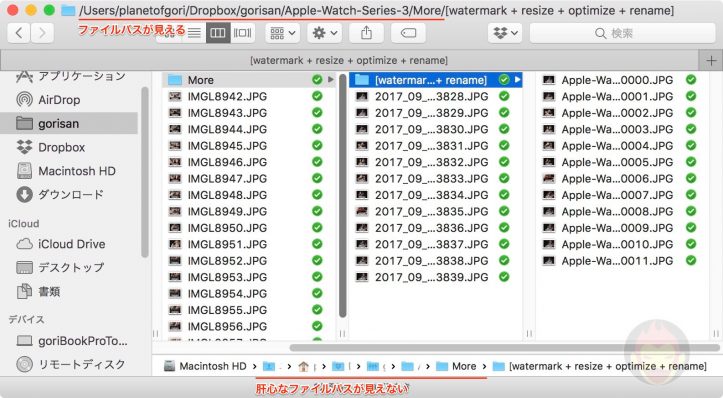Open ダウンロード in the sidebar
The width and height of the screenshot is (723, 398).
pyautogui.click(x=69, y=195)
